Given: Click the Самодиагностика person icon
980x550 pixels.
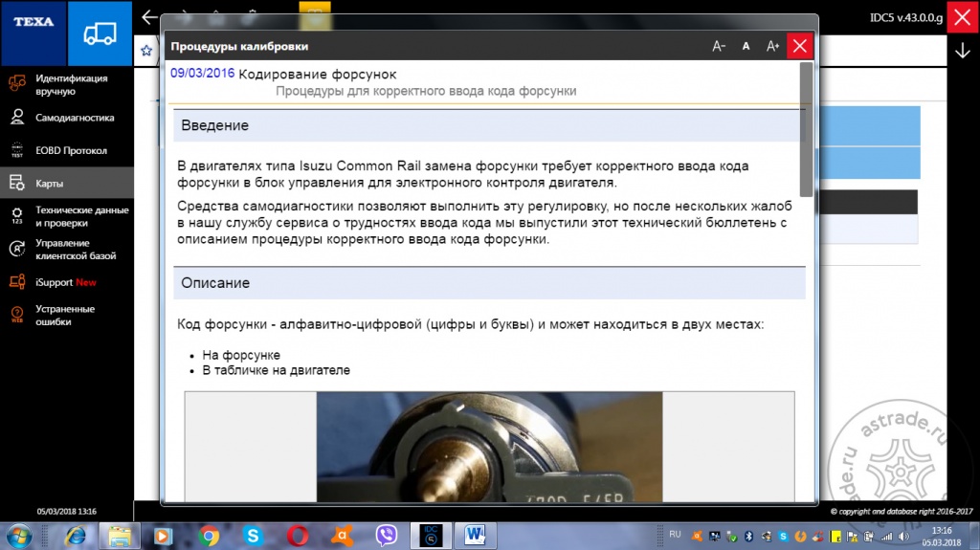Looking at the screenshot, I should pyautogui.click(x=17, y=117).
